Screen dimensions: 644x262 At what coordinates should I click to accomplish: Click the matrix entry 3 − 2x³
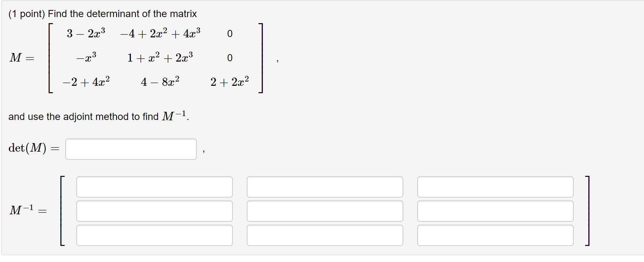click(x=87, y=33)
